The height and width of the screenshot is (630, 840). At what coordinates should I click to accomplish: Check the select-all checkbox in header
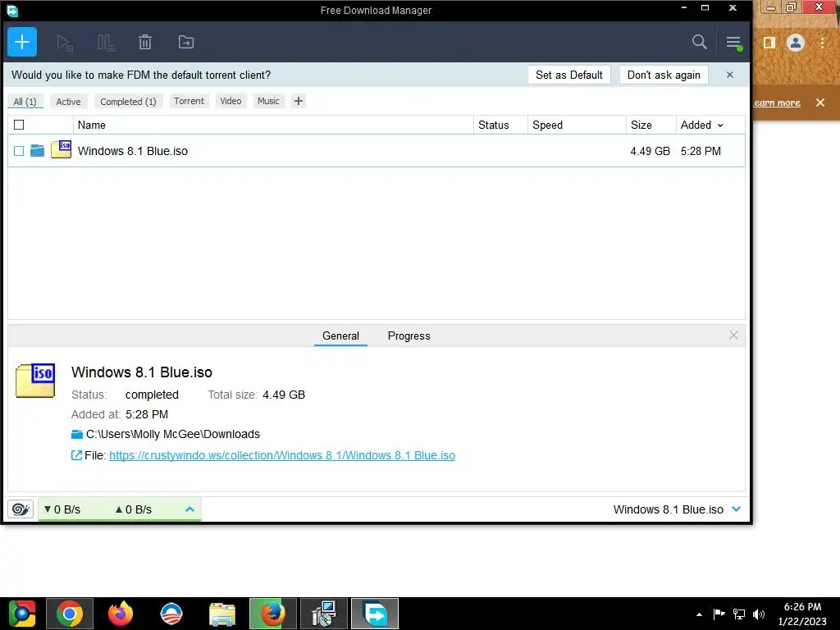19,125
